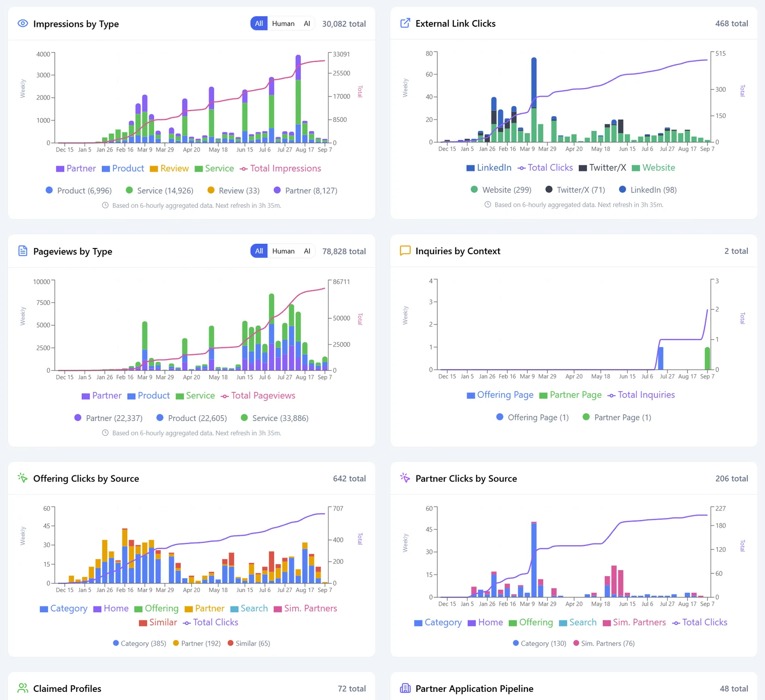Toggle Sim. Partners series in Partner Clicks legend

[634, 622]
